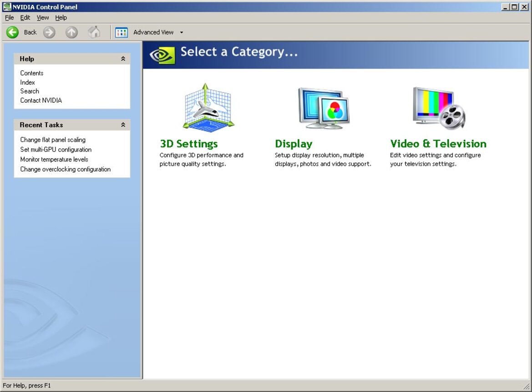Open Help Search link
The height and width of the screenshot is (392, 532).
coord(30,91)
